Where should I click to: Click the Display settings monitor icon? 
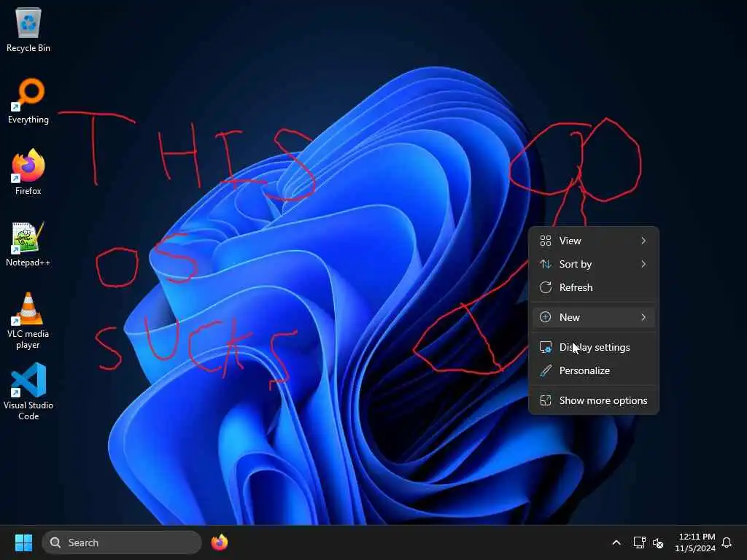(546, 347)
